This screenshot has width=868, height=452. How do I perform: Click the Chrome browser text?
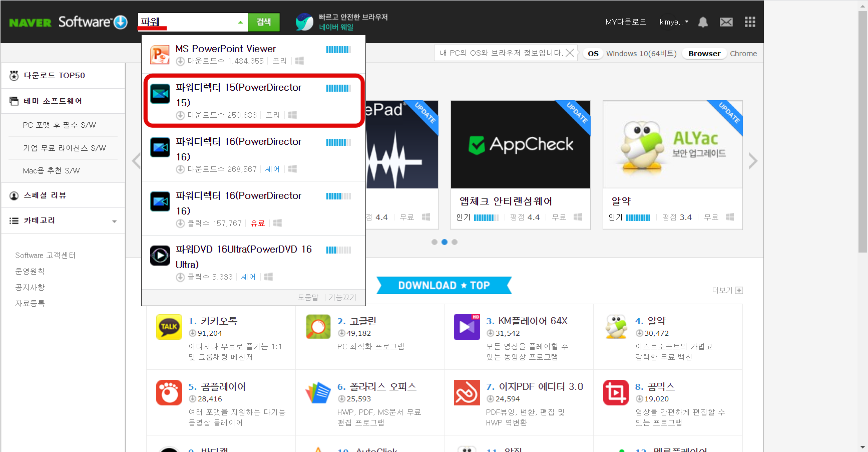click(x=743, y=54)
